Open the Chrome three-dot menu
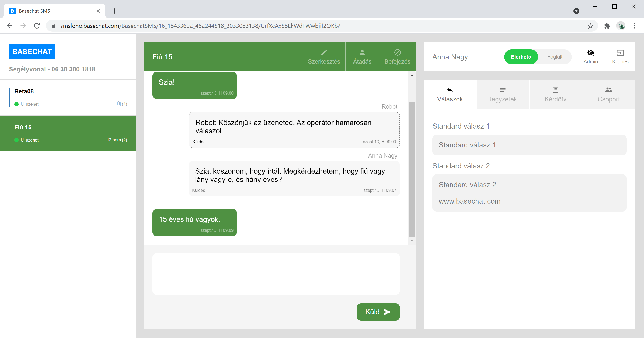Image resolution: width=644 pixels, height=338 pixels. pos(634,26)
